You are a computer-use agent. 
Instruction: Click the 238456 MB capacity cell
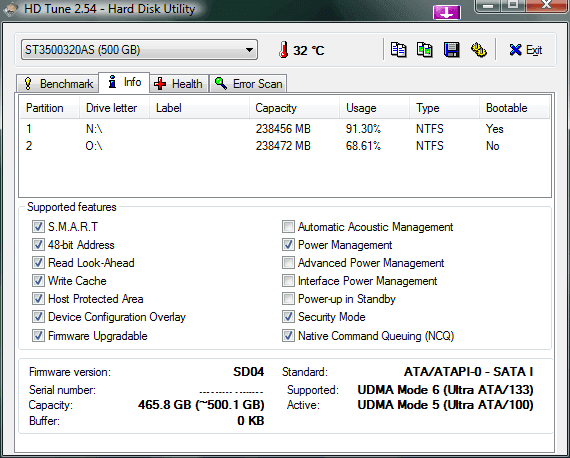[283, 129]
